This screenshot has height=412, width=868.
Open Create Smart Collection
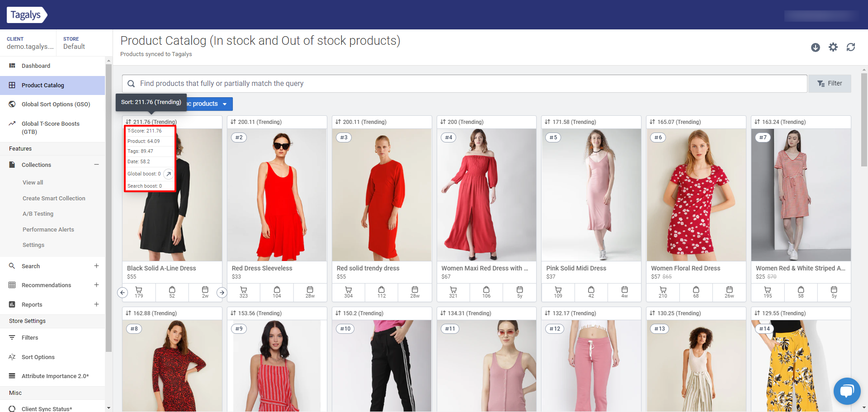54,199
